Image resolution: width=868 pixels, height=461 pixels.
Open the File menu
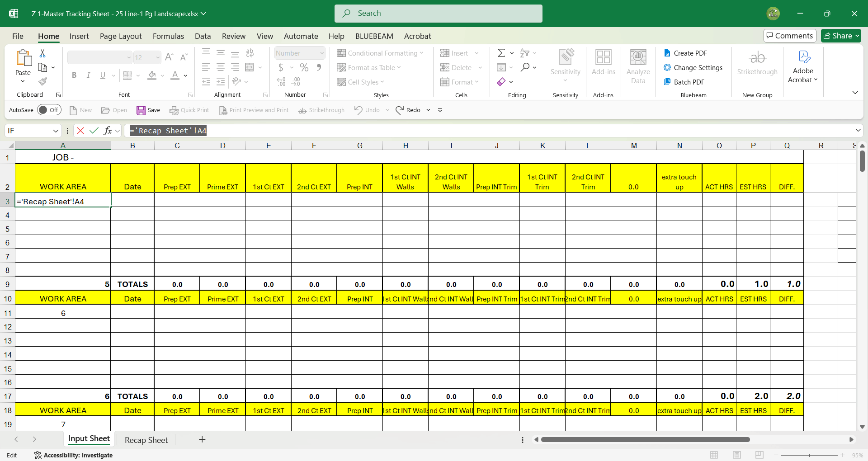[18, 36]
